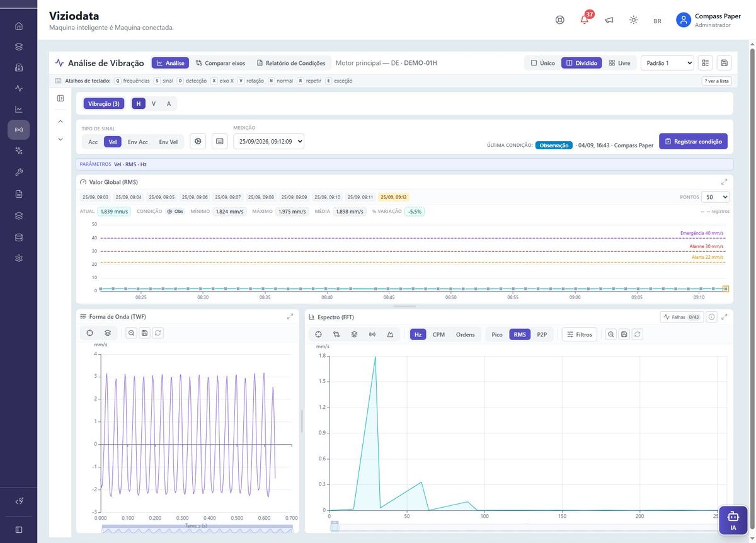Select Acc signal type
The width and height of the screenshot is (756, 543).
[93, 142]
